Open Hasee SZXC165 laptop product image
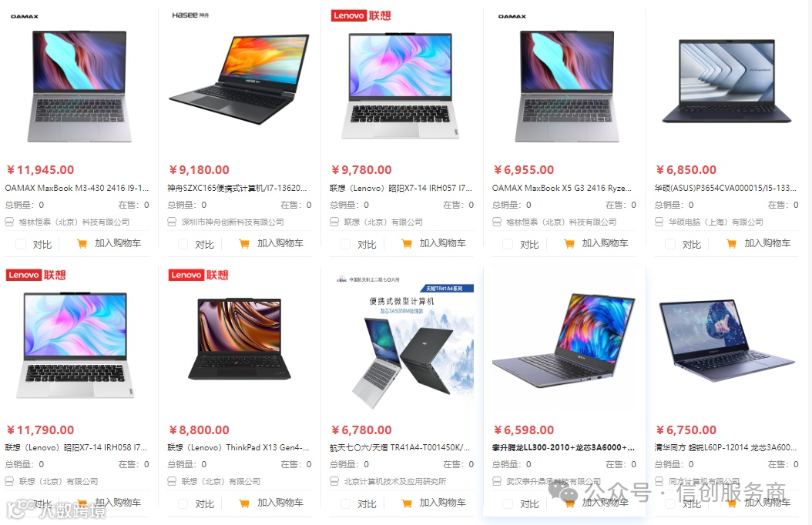 (240, 79)
